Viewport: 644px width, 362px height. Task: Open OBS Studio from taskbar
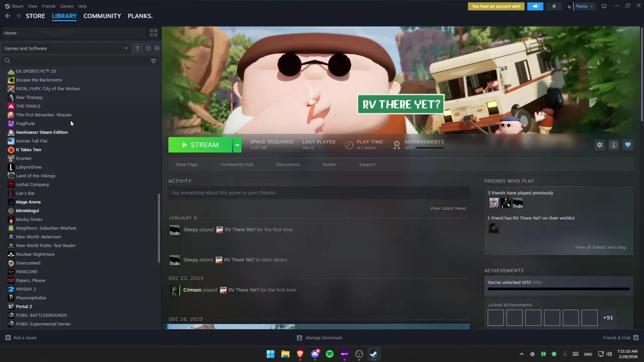coord(359,354)
